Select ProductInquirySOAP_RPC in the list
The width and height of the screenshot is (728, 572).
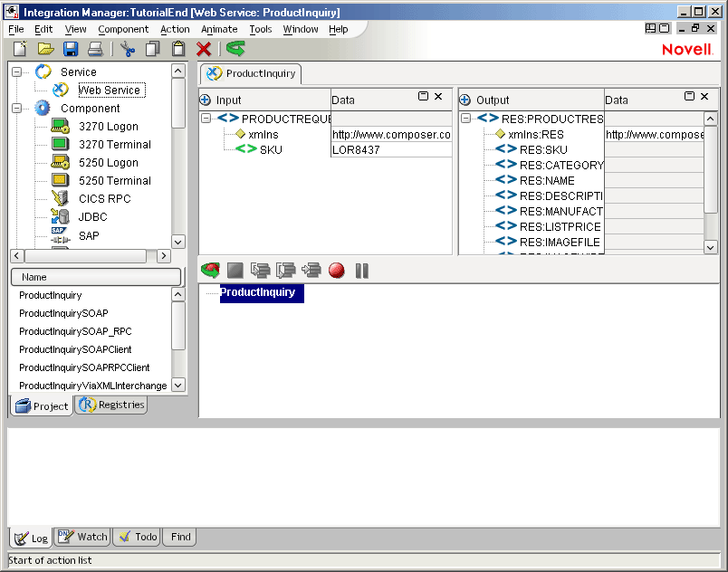(x=75, y=331)
